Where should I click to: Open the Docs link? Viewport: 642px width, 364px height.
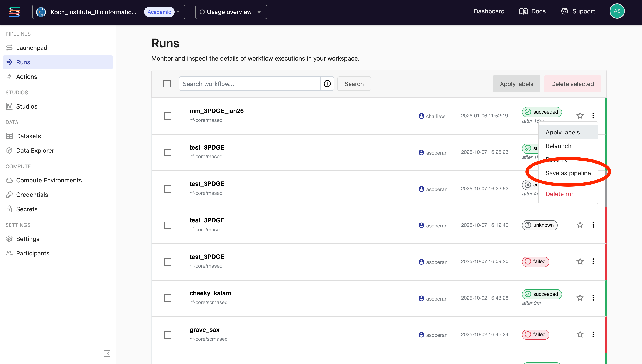(x=532, y=11)
